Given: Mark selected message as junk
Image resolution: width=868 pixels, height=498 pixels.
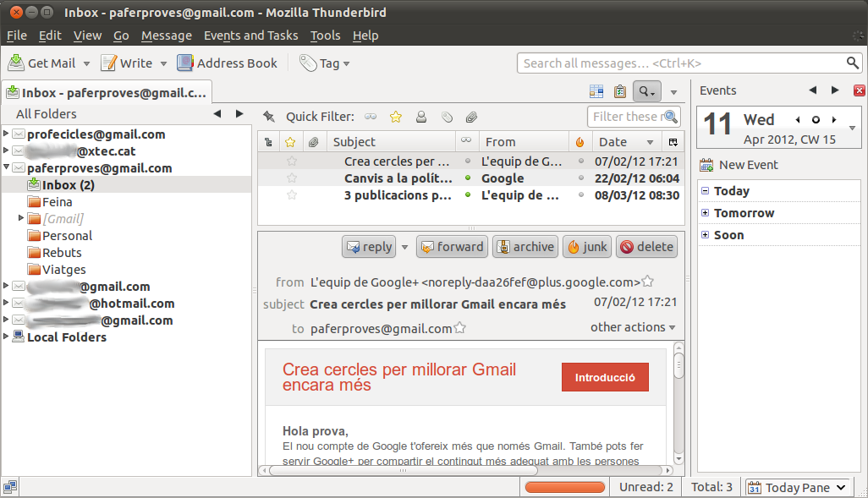Looking at the screenshot, I should tap(586, 247).
